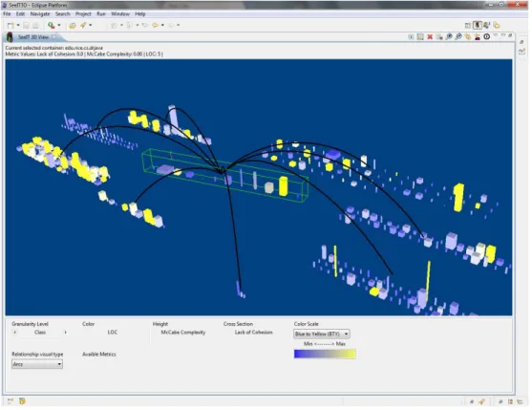Click the blue-to-yellow gradient color bar
The image size is (532, 410).
tap(325, 354)
